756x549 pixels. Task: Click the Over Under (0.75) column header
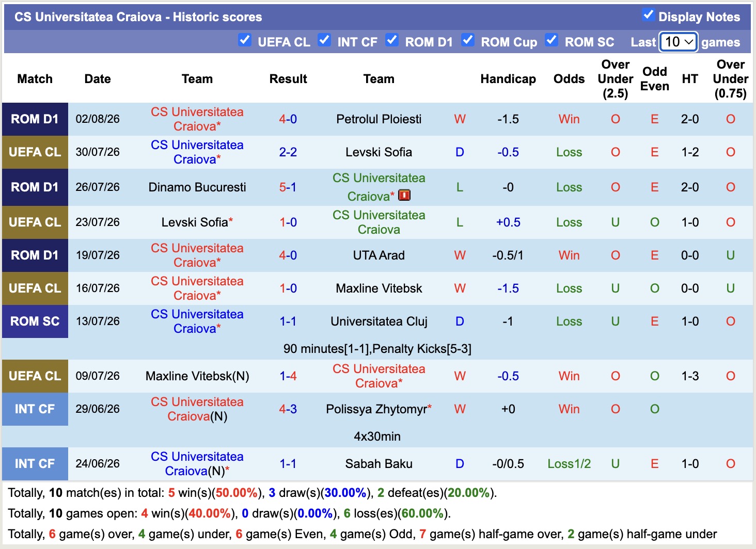click(731, 79)
